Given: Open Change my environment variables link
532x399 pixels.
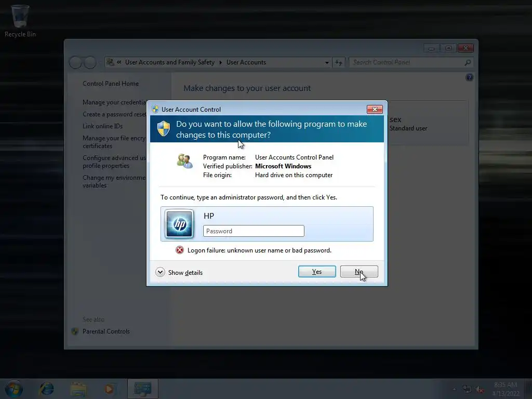Looking at the screenshot, I should coord(114,181).
